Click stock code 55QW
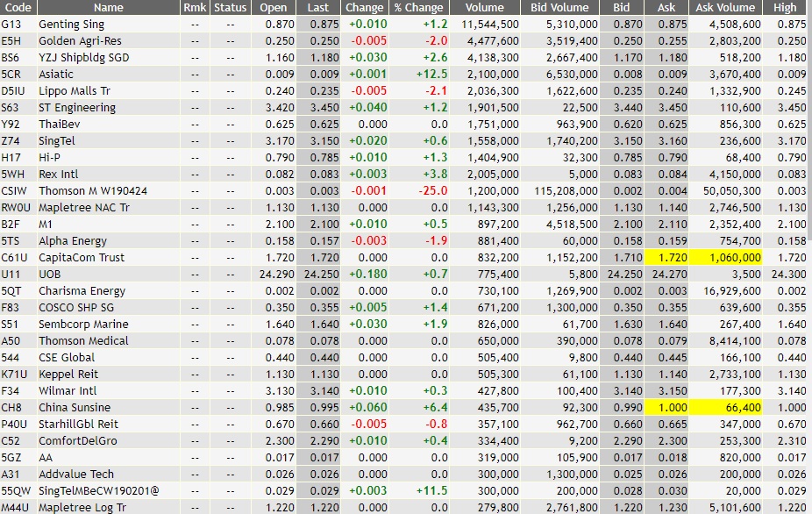Viewport: 812px width, 514px height. pyautogui.click(x=16, y=490)
